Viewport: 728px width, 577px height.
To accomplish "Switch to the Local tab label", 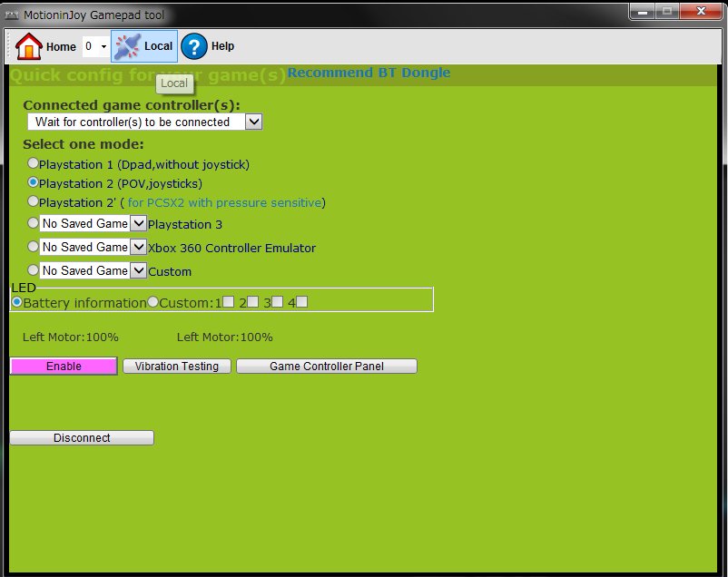I will coord(158,46).
